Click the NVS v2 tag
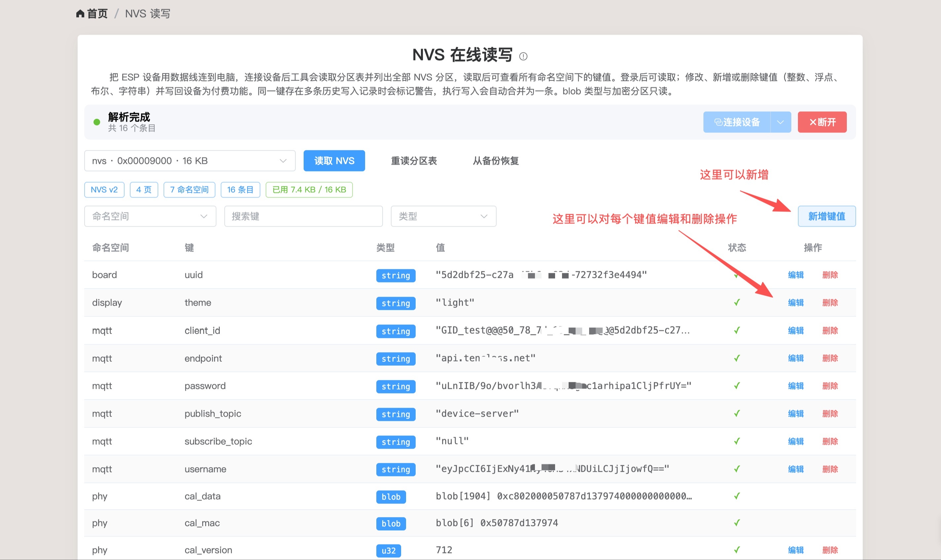 pyautogui.click(x=104, y=189)
